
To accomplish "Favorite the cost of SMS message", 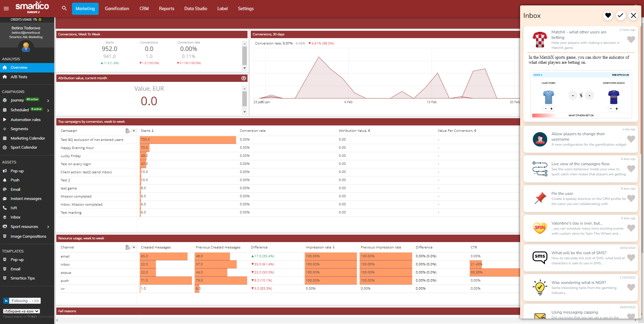I will [631, 258].
